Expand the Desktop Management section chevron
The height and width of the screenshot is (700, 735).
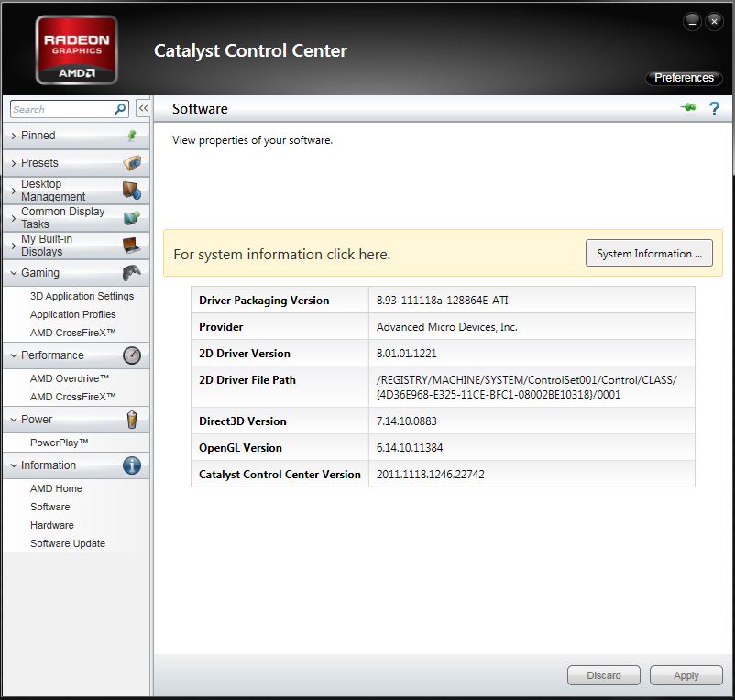coord(14,191)
